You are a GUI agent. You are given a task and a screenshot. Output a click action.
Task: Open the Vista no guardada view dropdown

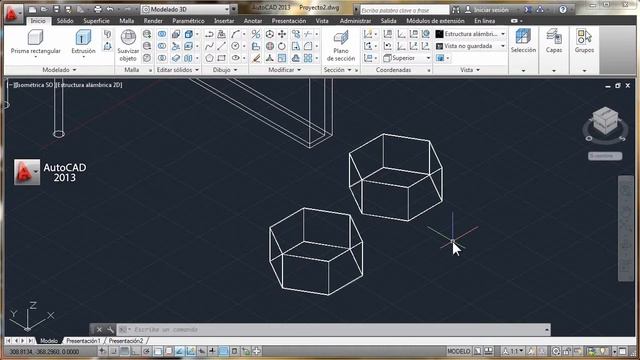coord(470,46)
